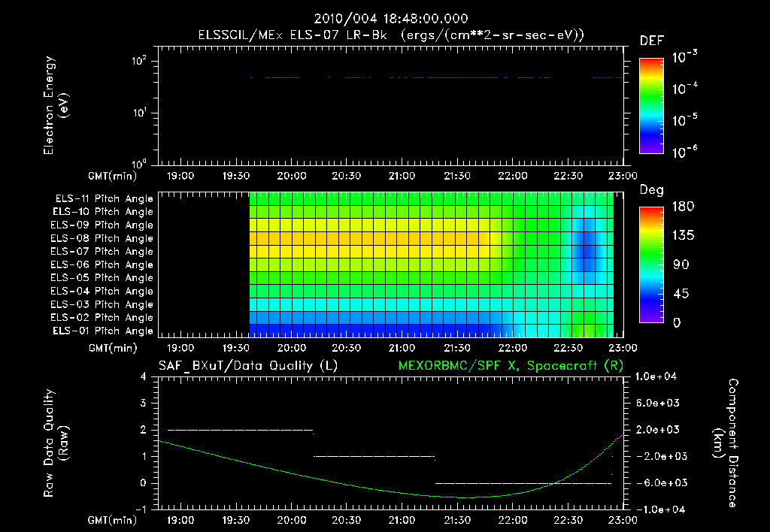Click the Deg pitch angle color bar
The height and width of the screenshot is (532, 770).
[x=651, y=264]
